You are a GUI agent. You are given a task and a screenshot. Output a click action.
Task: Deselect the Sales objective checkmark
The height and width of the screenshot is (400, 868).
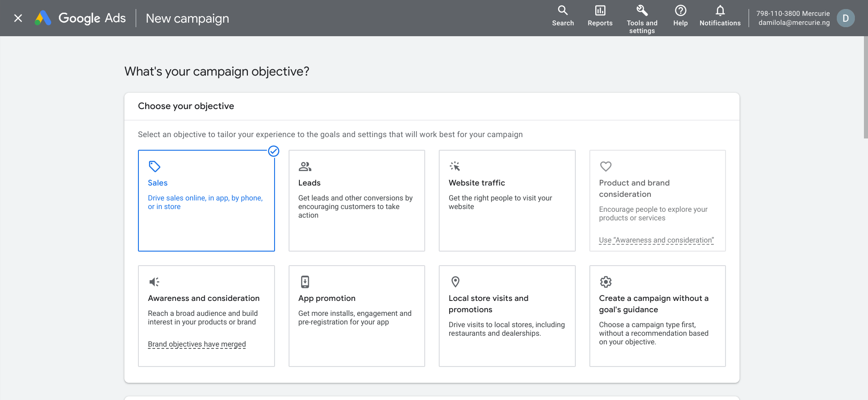point(274,151)
